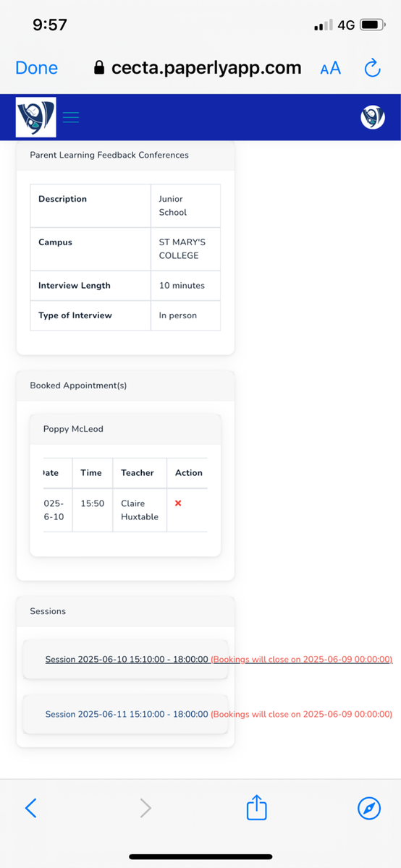Tap the school logo in header
Image resolution: width=401 pixels, height=868 pixels.
tap(36, 117)
